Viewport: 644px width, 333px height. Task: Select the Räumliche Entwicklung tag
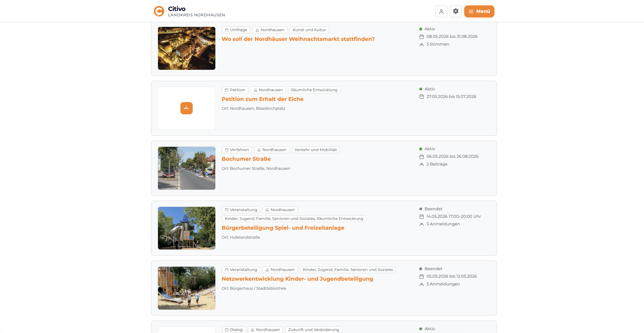pyautogui.click(x=314, y=90)
